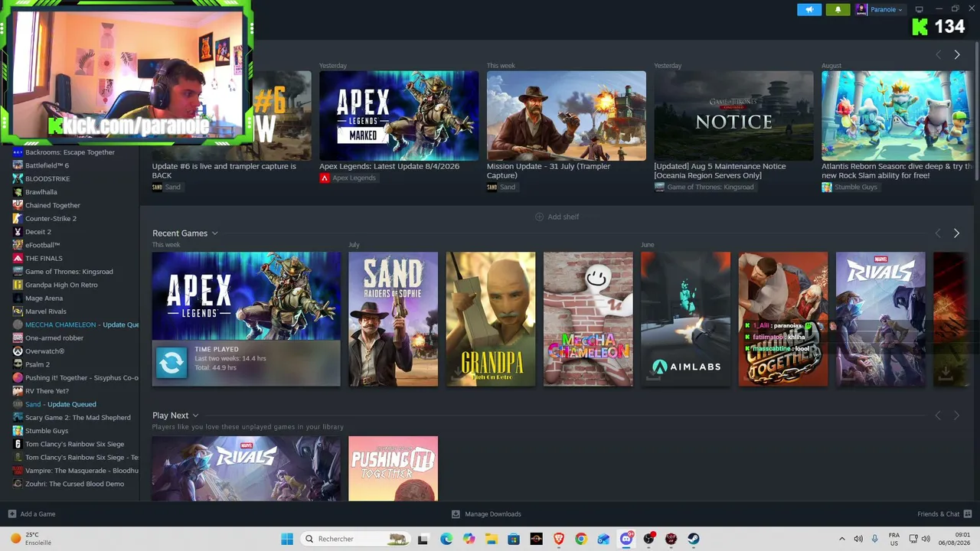Open Meccha Chameleon game card

[588, 319]
